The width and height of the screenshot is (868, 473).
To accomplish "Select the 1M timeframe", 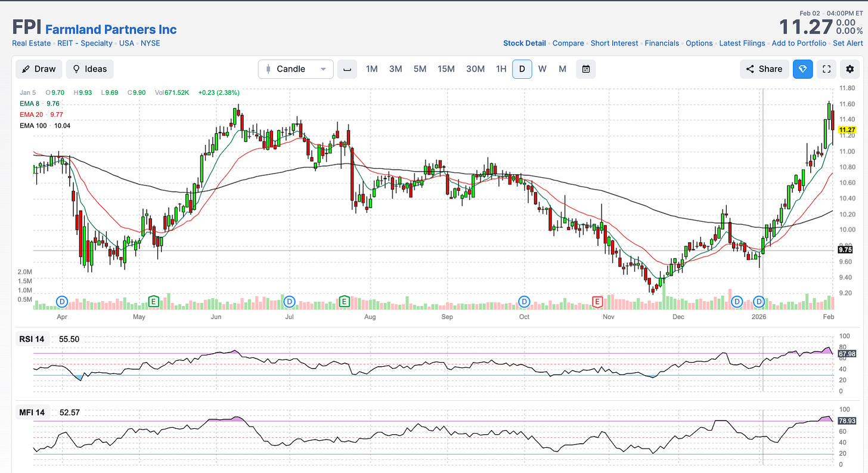I will pyautogui.click(x=371, y=69).
